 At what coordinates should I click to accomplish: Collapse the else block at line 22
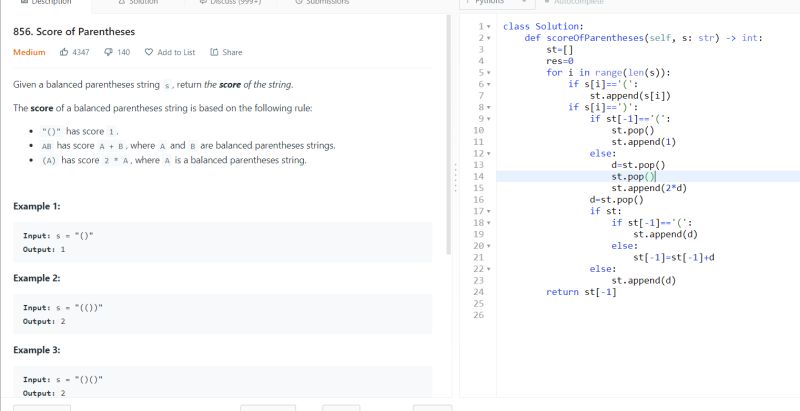click(x=489, y=269)
